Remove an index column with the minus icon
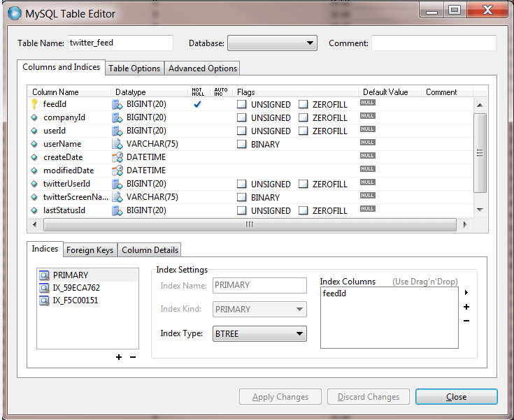This screenshot has height=420, width=514. pos(466,321)
